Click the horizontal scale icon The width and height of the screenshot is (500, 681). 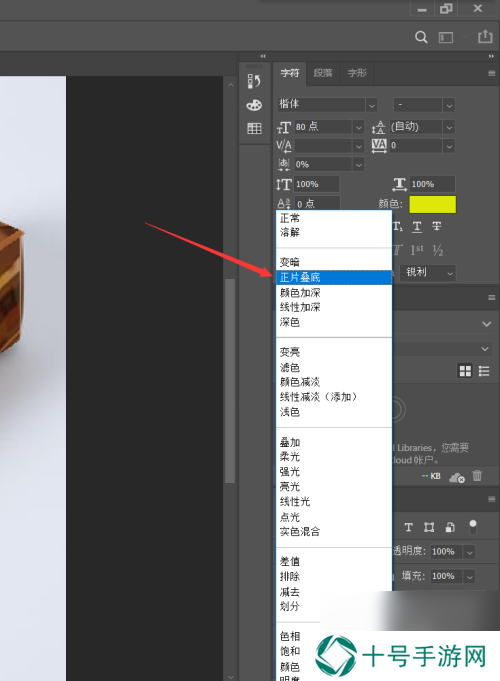(399, 184)
